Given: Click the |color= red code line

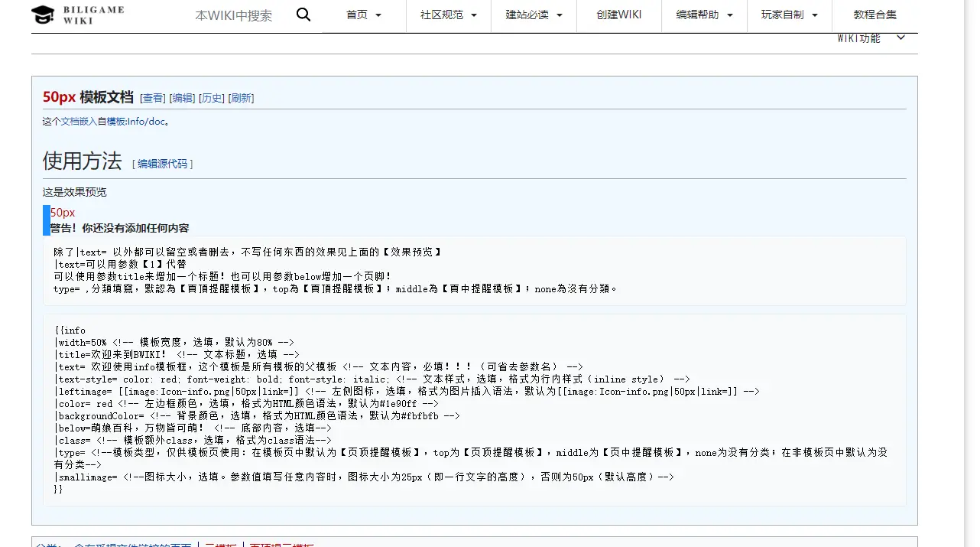Looking at the screenshot, I should pos(246,404).
